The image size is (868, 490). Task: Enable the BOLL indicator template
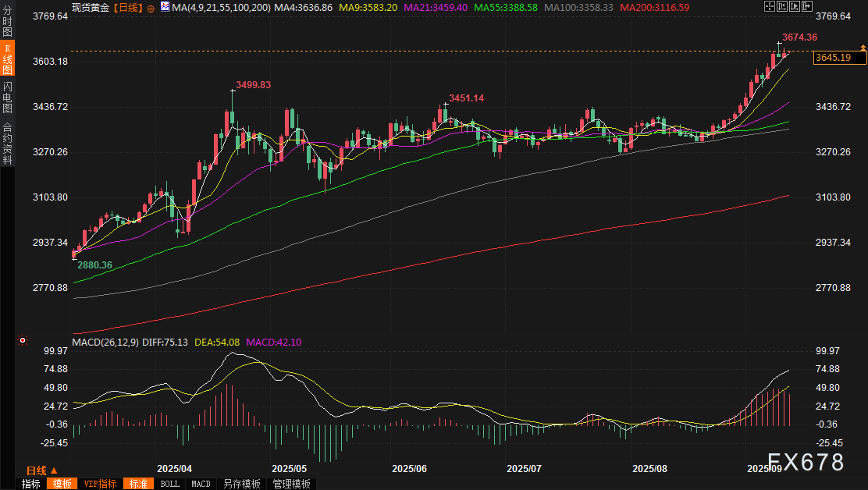point(169,484)
